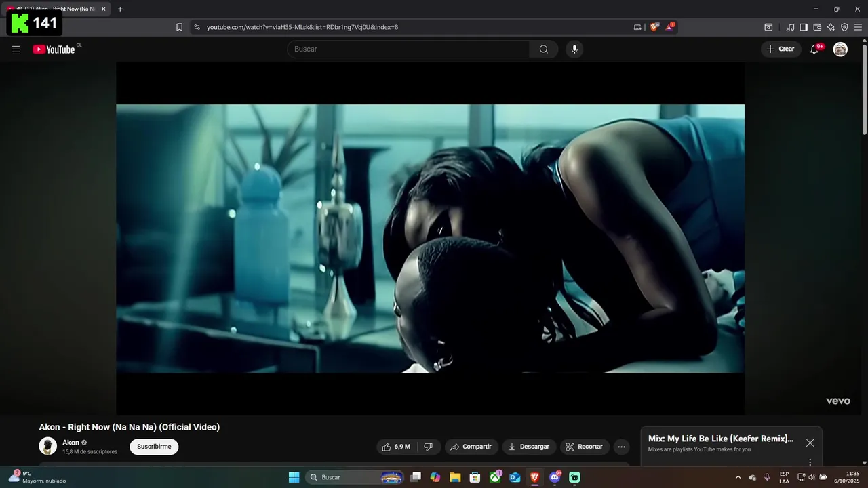The height and width of the screenshot is (488, 868).
Task: Open the Brave VPN shield icon
Action: pos(844,27)
